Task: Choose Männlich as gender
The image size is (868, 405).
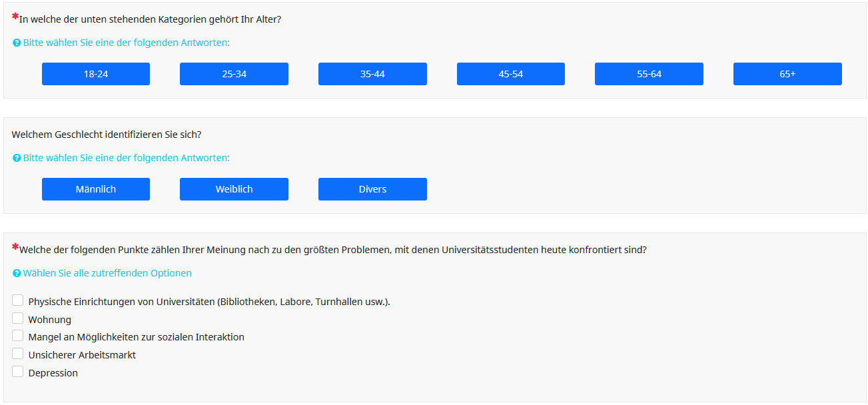Action: (96, 189)
